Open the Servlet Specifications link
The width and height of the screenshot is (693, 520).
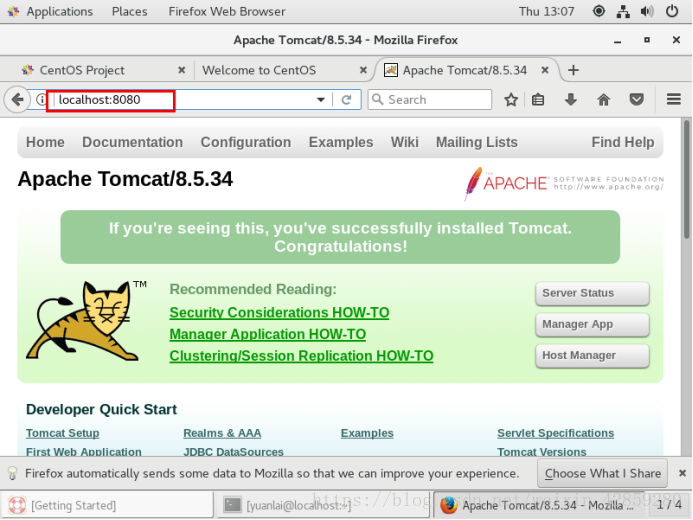pyautogui.click(x=556, y=433)
